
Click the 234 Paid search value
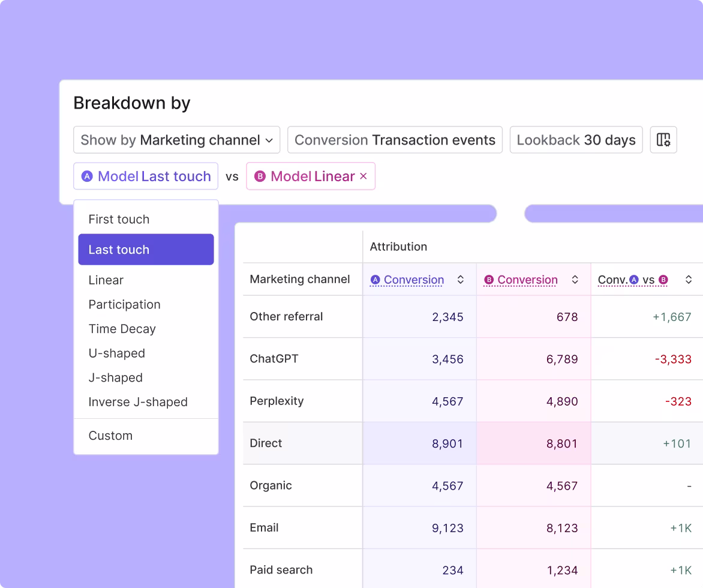pyautogui.click(x=453, y=570)
